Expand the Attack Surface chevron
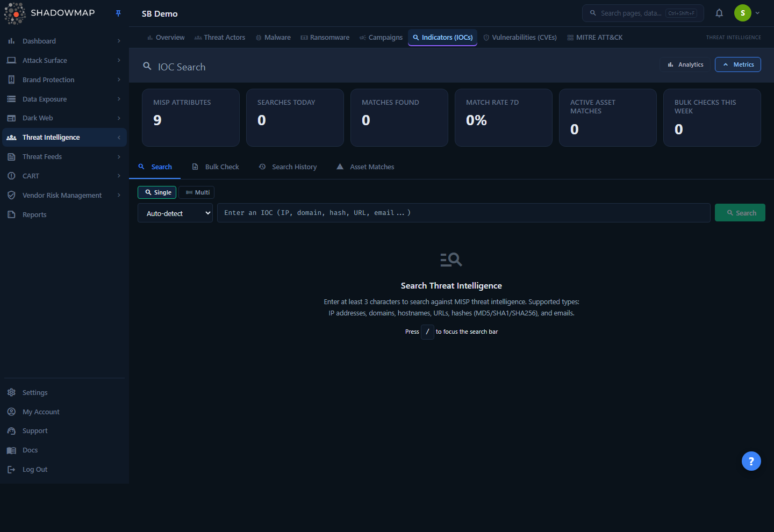This screenshot has height=532, width=774. pyautogui.click(x=119, y=60)
